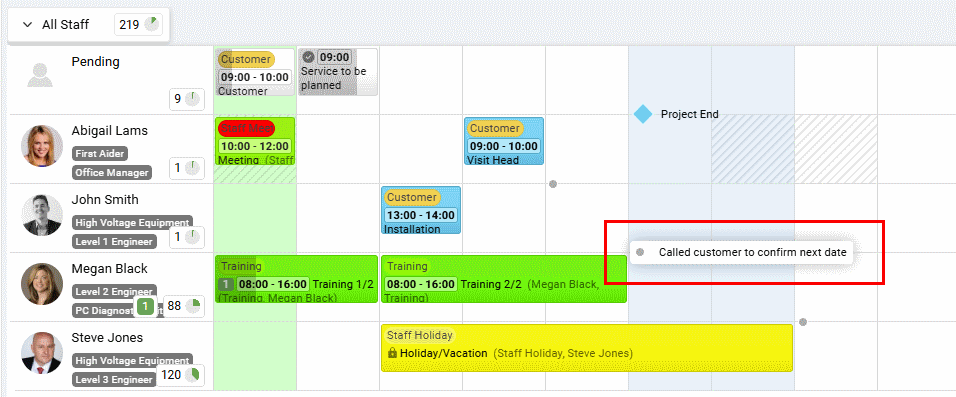Open Abigail Lams avatar photo
956x397 pixels.
[x=42, y=146]
